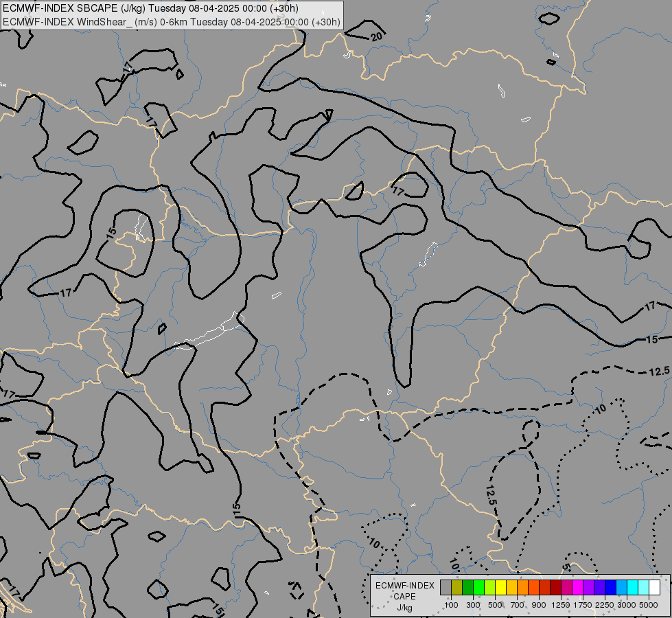Select the white swatch at legend end
Screen dimensions: 672x618
(655, 588)
